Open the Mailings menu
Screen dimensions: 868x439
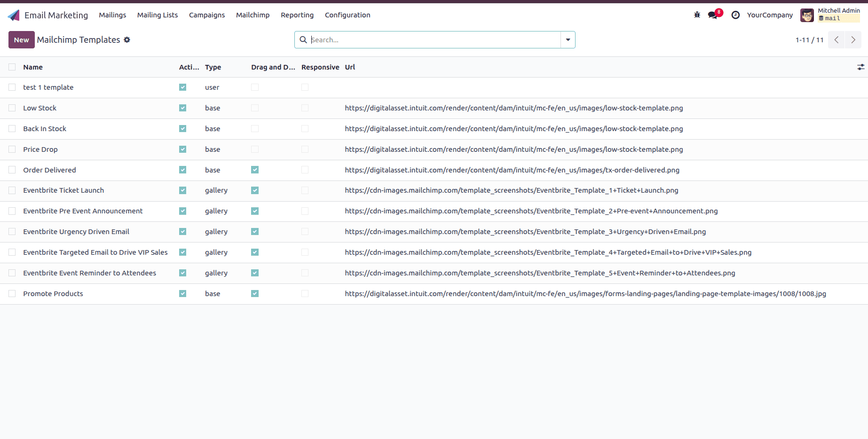[x=112, y=15]
